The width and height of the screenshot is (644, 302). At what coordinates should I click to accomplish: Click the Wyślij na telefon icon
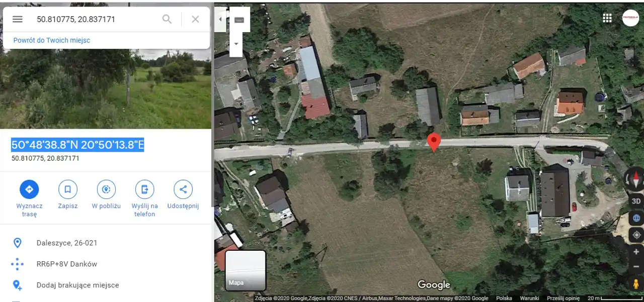(x=144, y=189)
